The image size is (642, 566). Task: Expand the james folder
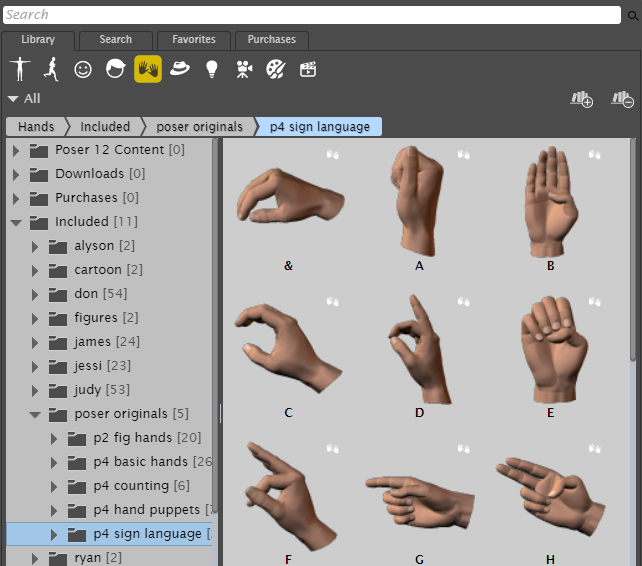(x=35, y=342)
